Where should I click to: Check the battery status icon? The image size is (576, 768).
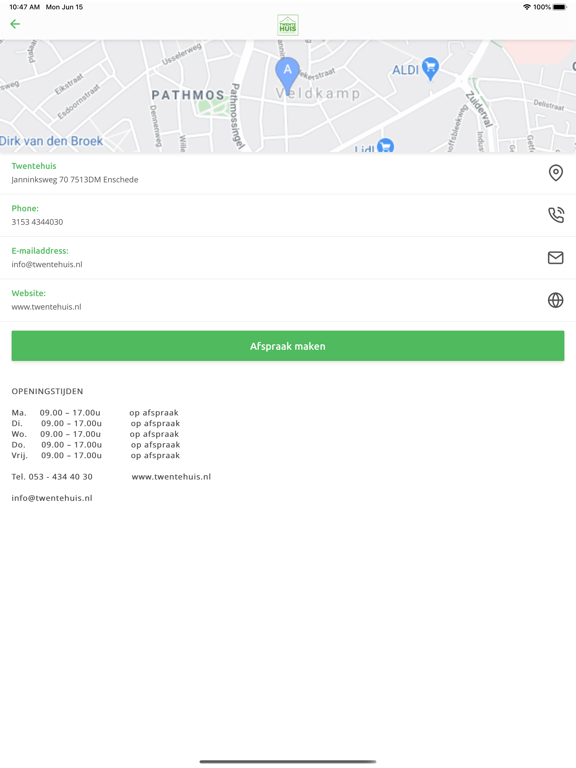pyautogui.click(x=560, y=7)
